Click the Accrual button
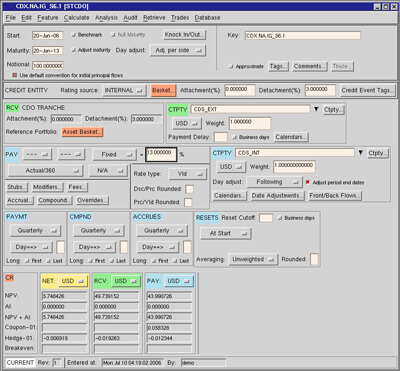400x371 pixels. coord(20,200)
